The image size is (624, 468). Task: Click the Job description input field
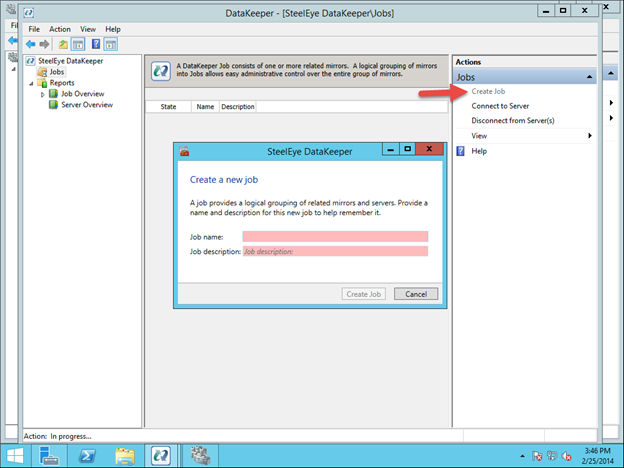(x=335, y=252)
